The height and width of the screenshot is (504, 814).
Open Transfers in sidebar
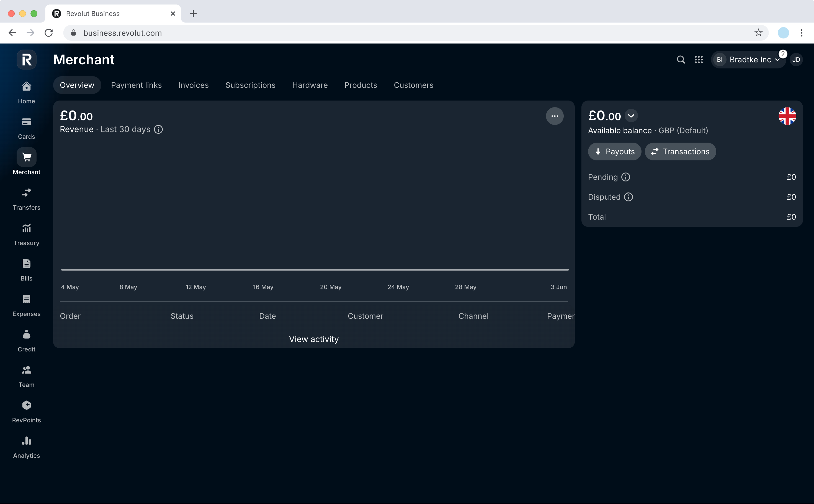[26, 199]
